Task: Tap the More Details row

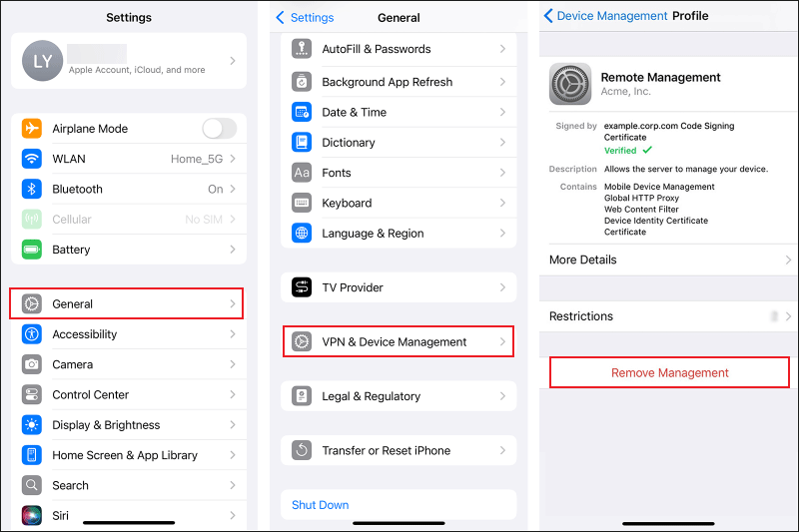Action: pyautogui.click(x=669, y=260)
